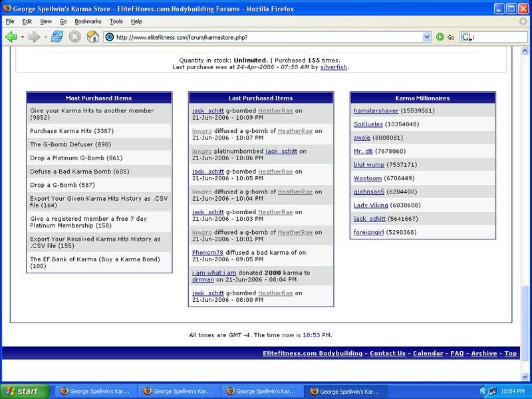
Task: Go to the Home page icon
Action: [93, 37]
